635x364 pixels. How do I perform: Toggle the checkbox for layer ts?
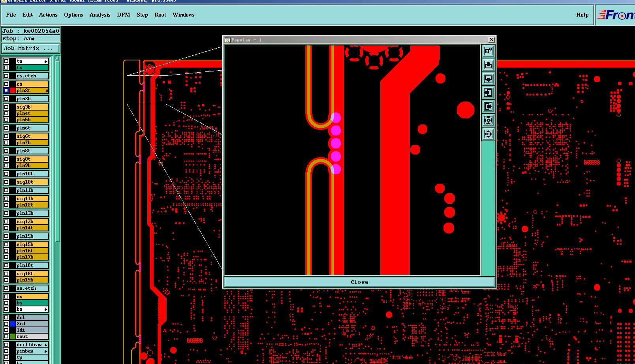tap(6, 68)
